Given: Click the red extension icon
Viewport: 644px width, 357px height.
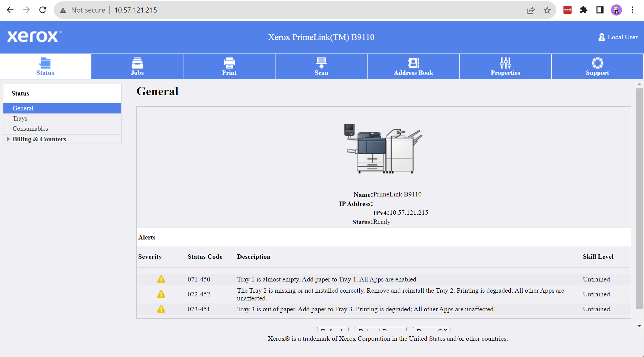Looking at the screenshot, I should [x=568, y=10].
